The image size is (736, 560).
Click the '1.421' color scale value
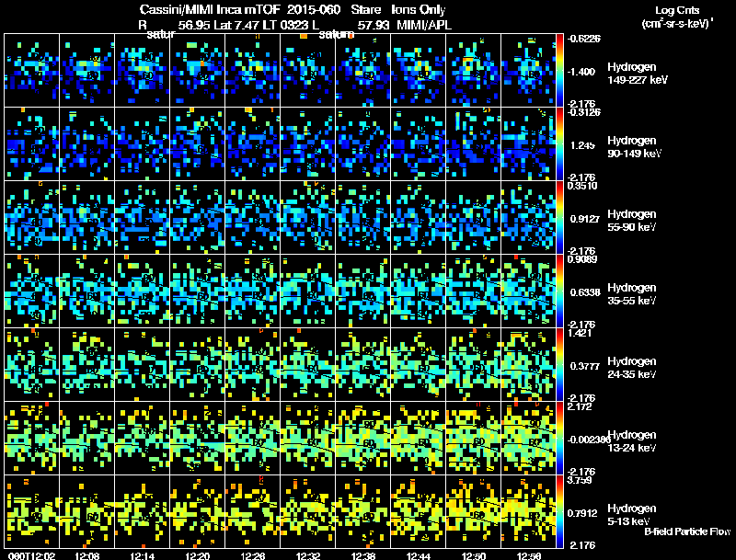580,333
